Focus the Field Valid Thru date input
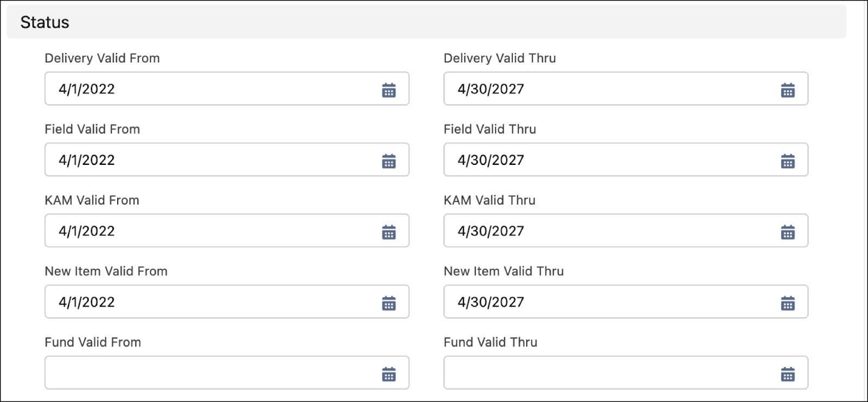This screenshot has height=402, width=868. pos(610,160)
